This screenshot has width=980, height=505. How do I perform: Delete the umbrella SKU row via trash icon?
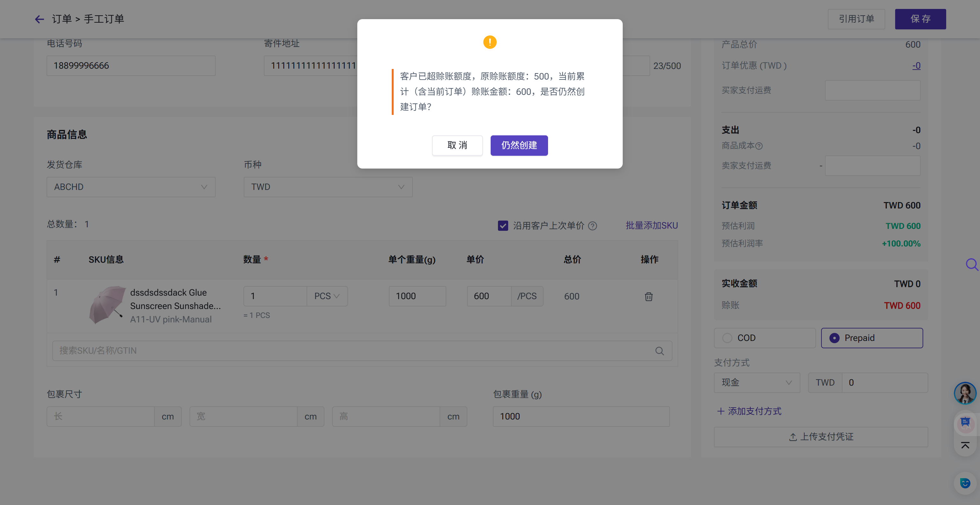[x=649, y=297]
